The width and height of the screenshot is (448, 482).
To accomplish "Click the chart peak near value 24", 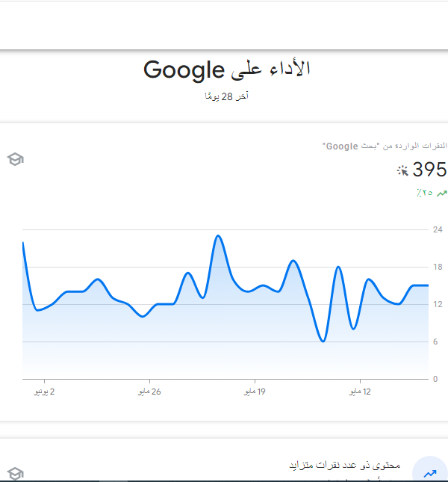I will tap(218, 236).
